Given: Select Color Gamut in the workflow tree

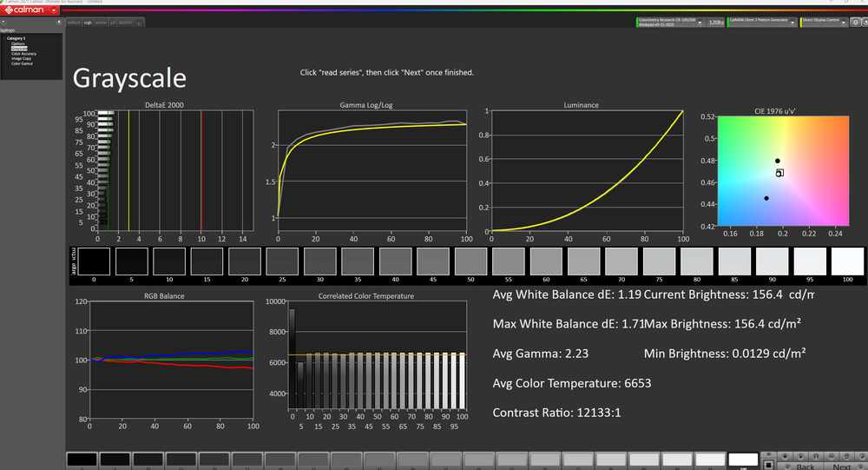Looking at the screenshot, I should point(22,63).
